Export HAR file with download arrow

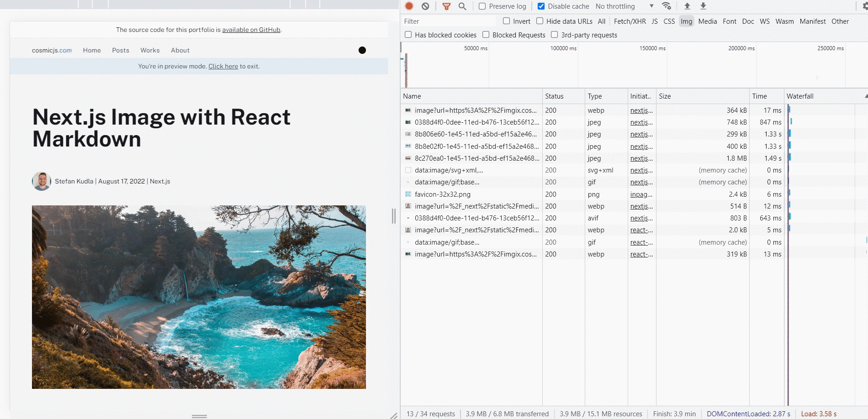703,6
